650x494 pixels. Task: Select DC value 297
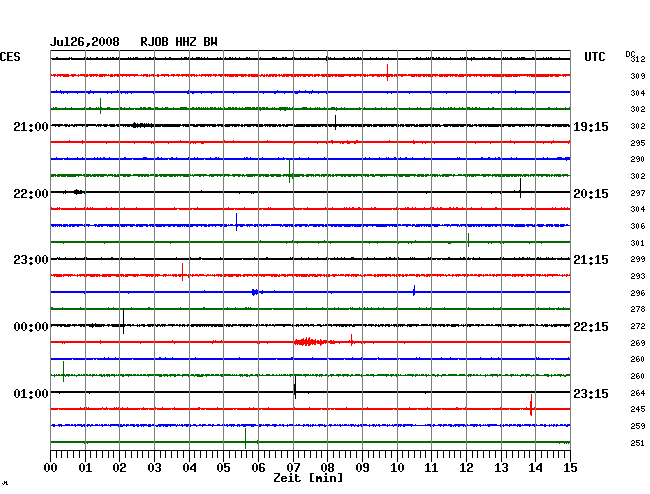coord(638,193)
